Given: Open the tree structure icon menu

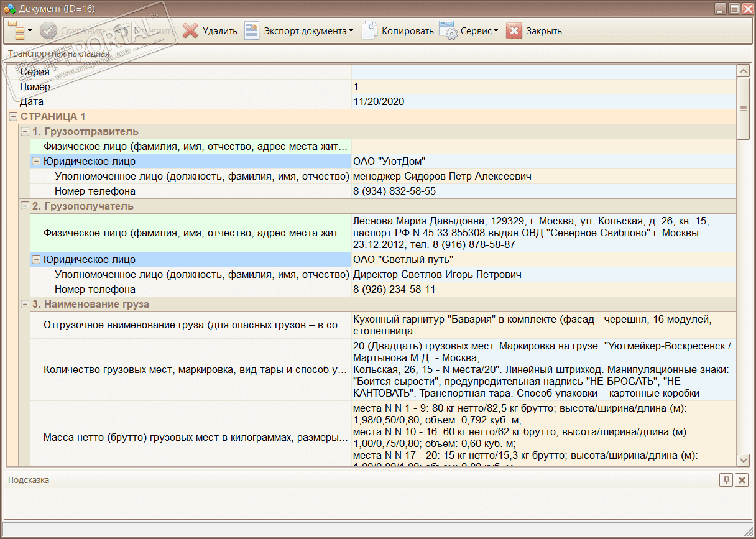Looking at the screenshot, I should [16, 30].
